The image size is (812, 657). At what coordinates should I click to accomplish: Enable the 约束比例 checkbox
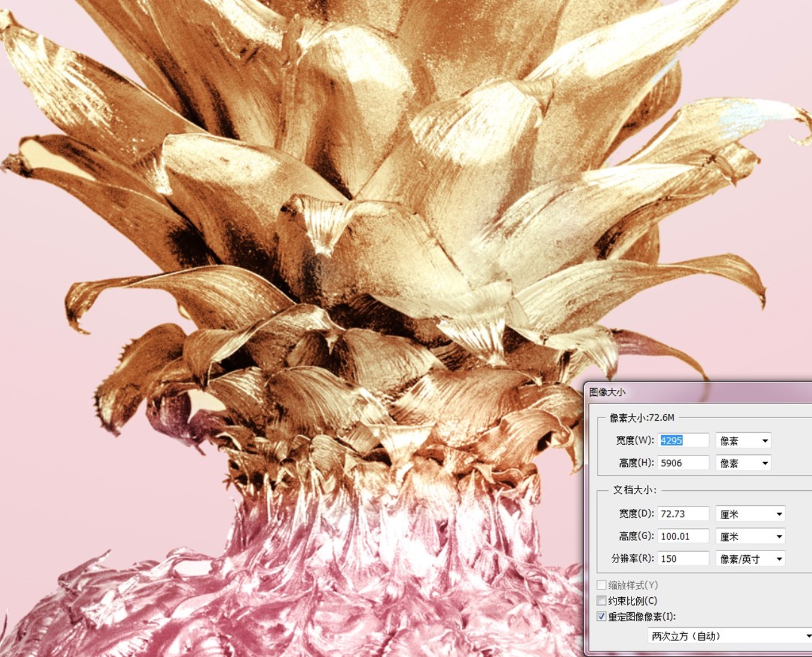602,600
